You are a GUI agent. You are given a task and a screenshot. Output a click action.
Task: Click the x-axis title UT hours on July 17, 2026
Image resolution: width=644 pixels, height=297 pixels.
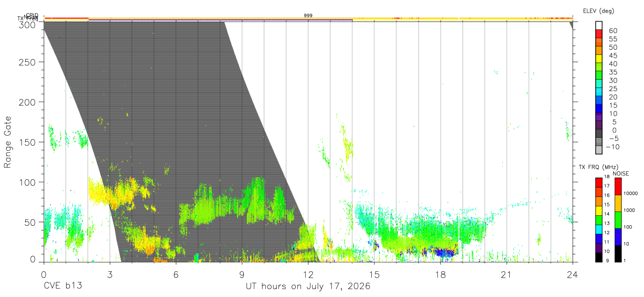coord(308,287)
